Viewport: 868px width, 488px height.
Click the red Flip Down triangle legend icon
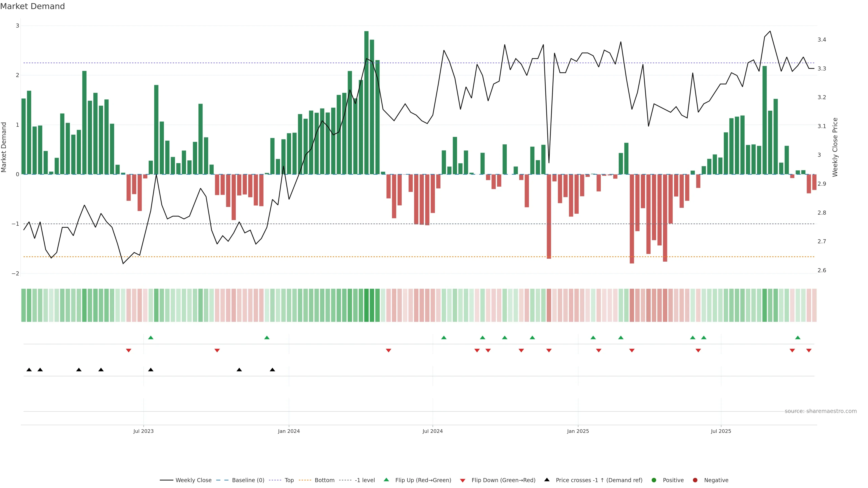(x=463, y=480)
